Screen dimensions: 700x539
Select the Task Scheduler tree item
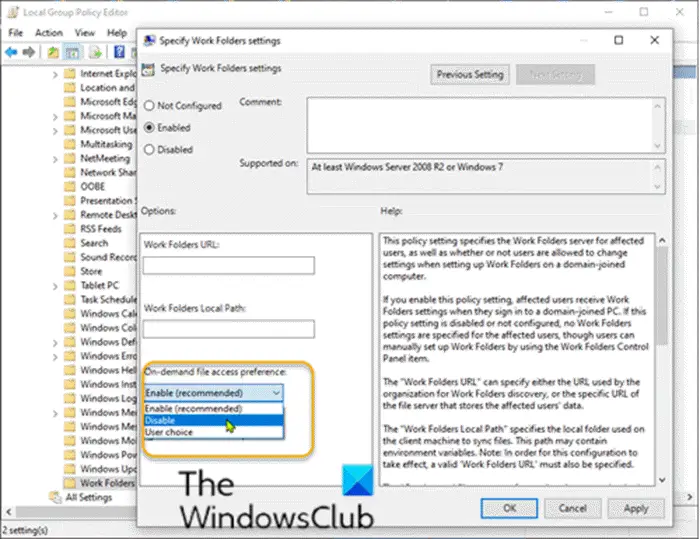point(108,299)
